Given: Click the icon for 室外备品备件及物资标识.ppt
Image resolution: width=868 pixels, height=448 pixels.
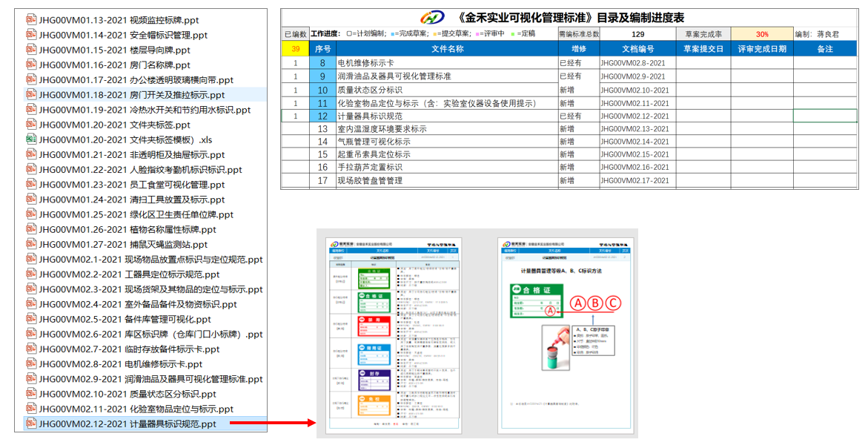Looking at the screenshot, I should 31,304.
